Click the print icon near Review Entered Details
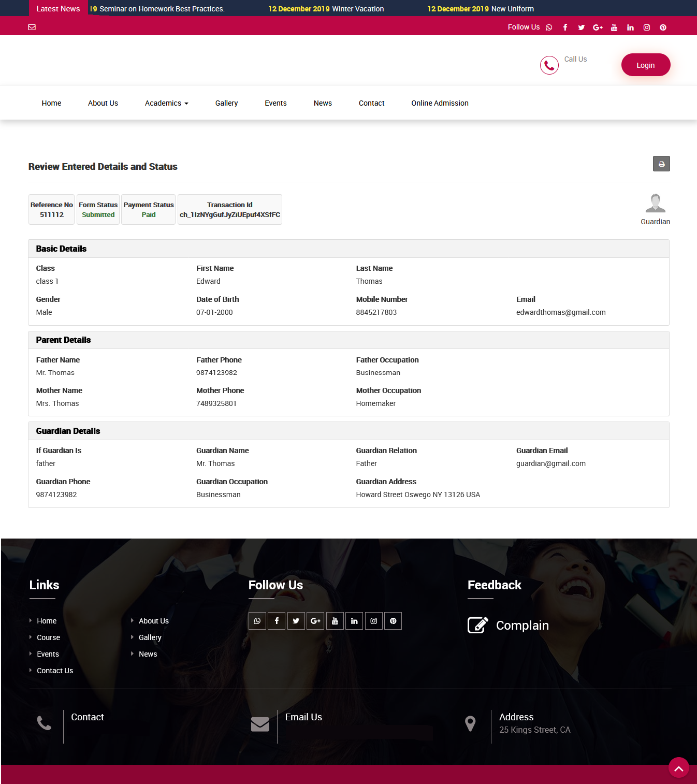697x784 pixels. point(661,164)
